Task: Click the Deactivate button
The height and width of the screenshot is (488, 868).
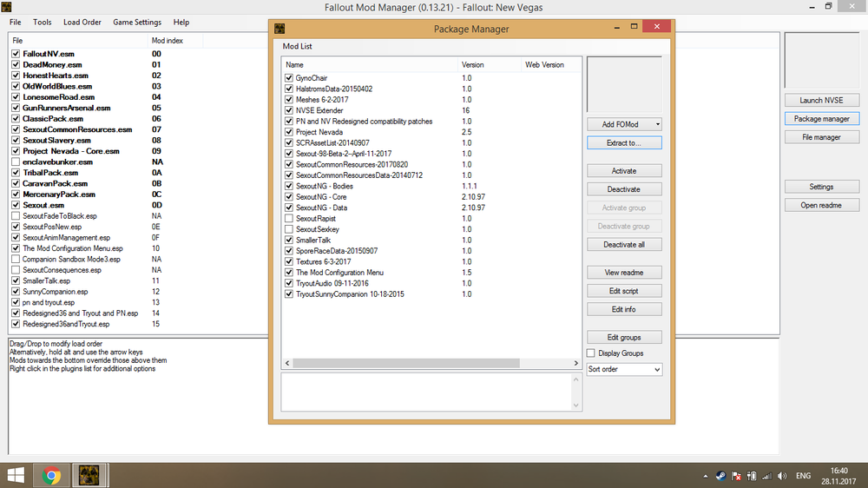Action: (624, 189)
